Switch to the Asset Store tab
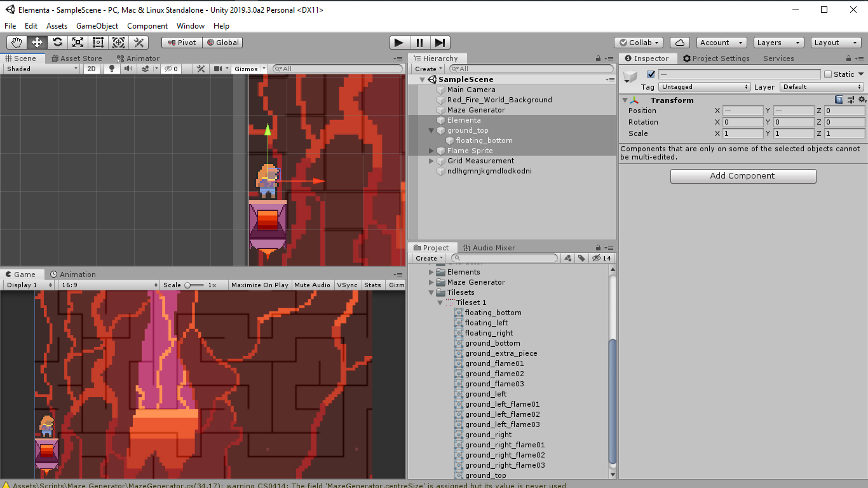The image size is (868, 488). click(76, 58)
